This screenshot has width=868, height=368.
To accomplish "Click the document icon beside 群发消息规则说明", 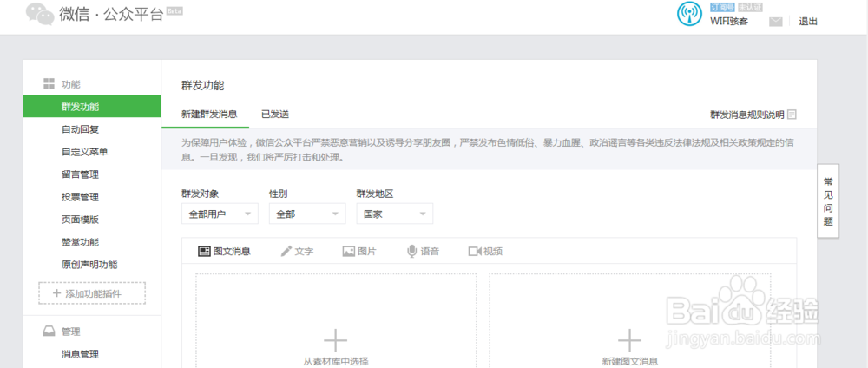I will click(792, 115).
